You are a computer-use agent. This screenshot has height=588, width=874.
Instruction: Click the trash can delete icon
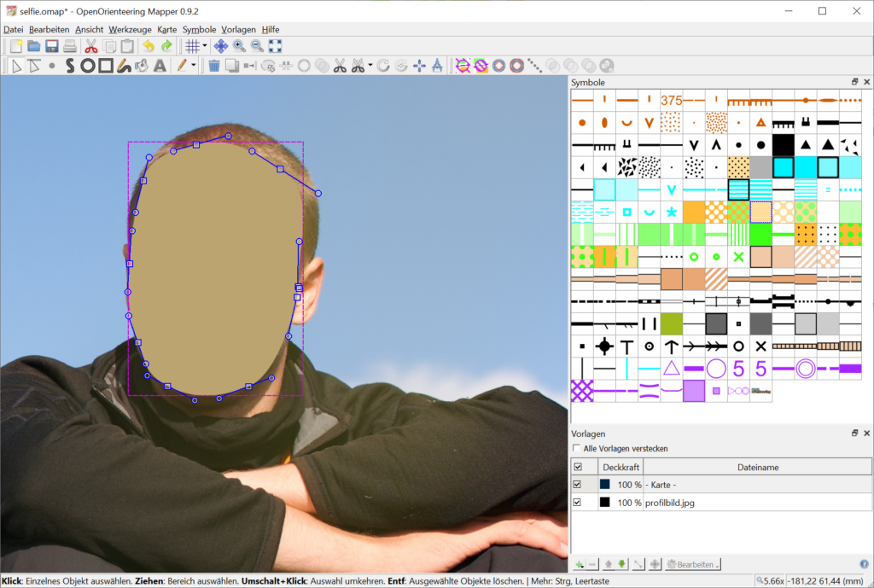[x=214, y=66]
